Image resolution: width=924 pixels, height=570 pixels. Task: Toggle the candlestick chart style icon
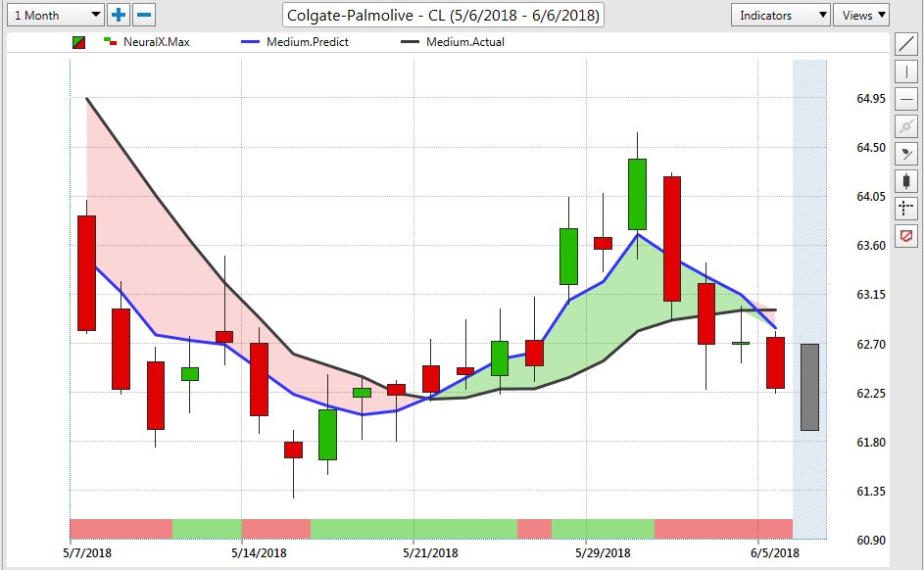click(905, 181)
